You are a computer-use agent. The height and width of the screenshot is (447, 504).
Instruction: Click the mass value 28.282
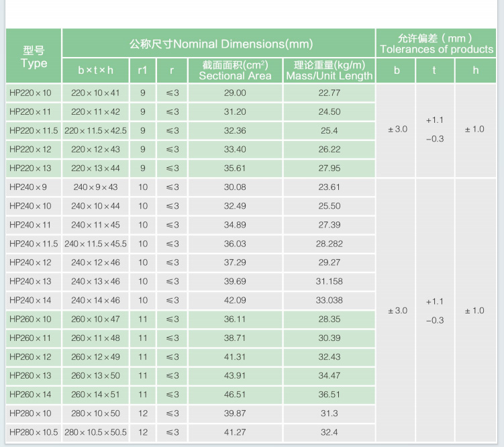[329, 244]
